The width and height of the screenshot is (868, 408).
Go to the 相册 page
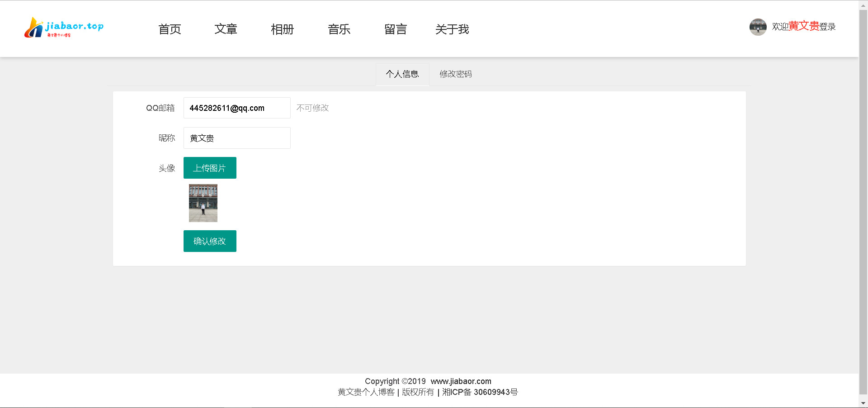(x=282, y=29)
